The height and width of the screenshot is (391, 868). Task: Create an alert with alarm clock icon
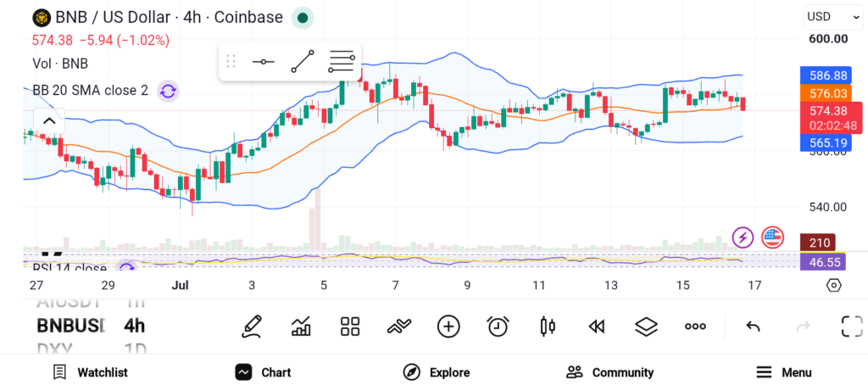(498, 327)
